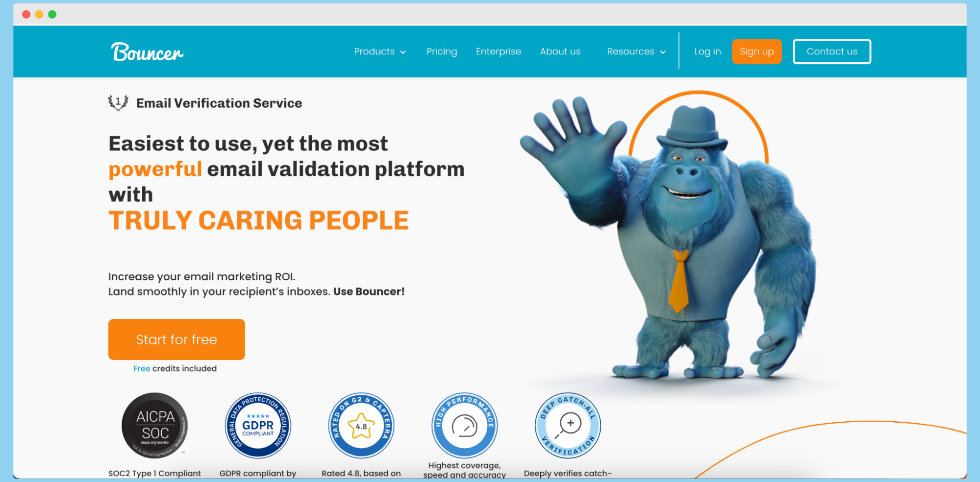Click the "Rated 4.8, based on" caption
The width and height of the screenshot is (980, 482).
click(x=361, y=473)
